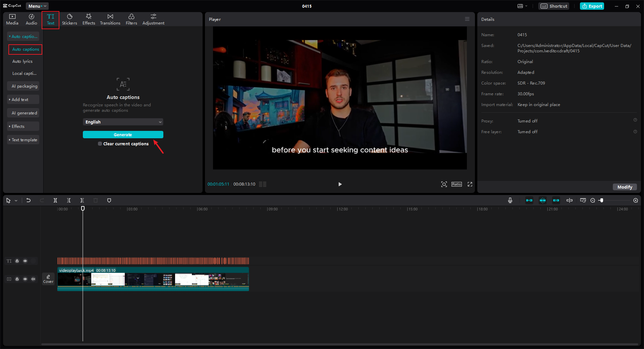Open the Transitions panel

[x=110, y=19]
